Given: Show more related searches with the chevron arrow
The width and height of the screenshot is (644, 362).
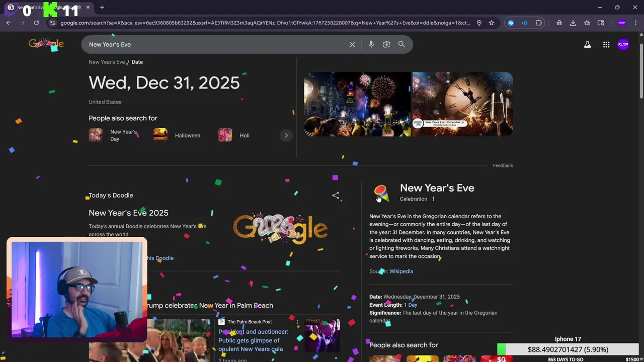Looking at the screenshot, I should coord(286,135).
